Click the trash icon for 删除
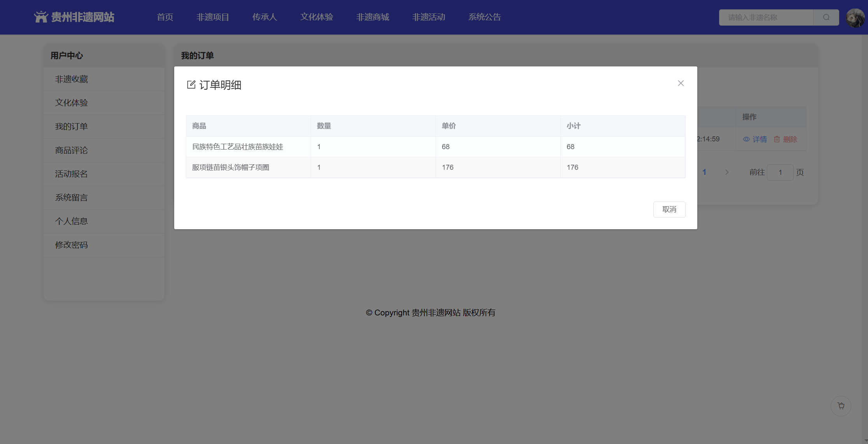This screenshot has width=868, height=444. pyautogui.click(x=777, y=139)
